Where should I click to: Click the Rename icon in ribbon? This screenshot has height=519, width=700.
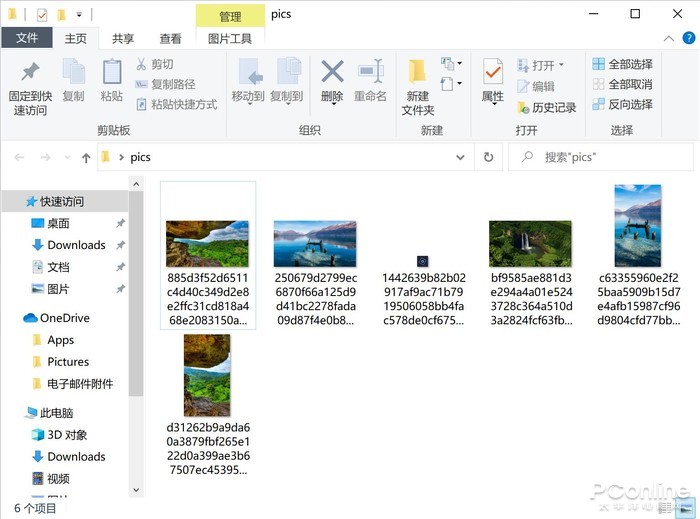click(x=370, y=73)
